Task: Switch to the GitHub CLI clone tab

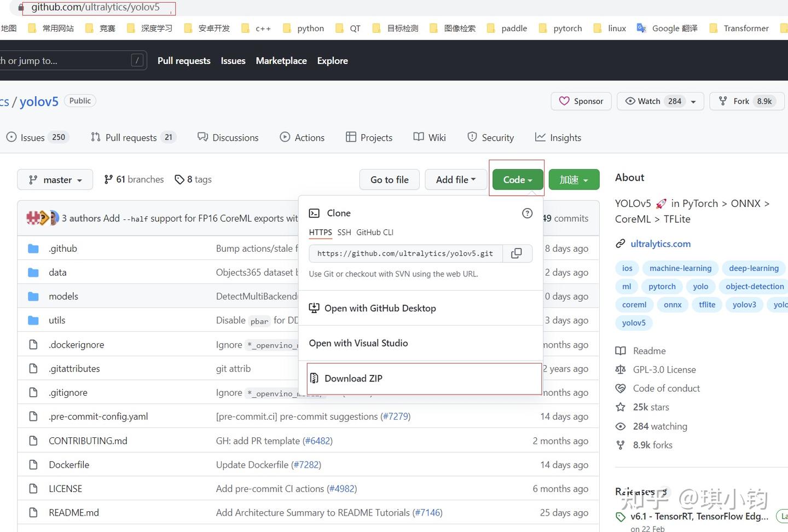Action: (x=375, y=233)
